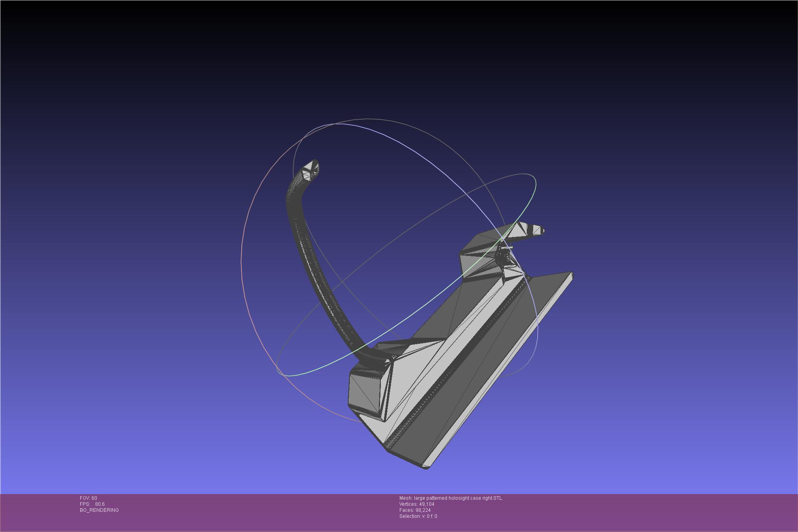Click the small rectangular block on the model
798x532 pixels.
pyautogui.click(x=365, y=393)
